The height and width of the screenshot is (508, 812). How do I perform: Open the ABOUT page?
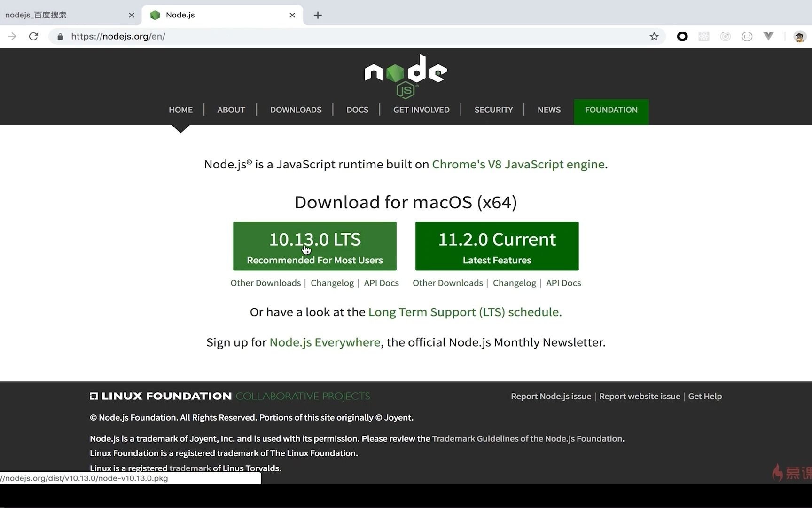(231, 110)
